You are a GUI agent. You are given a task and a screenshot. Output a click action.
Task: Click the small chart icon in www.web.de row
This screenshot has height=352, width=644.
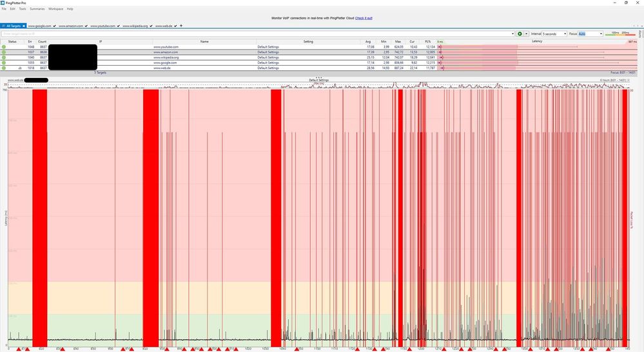(20, 68)
